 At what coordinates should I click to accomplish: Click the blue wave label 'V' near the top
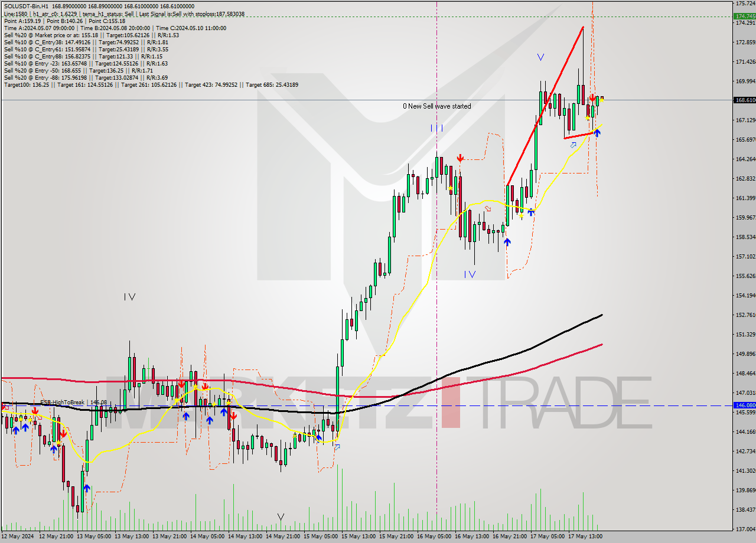click(540, 57)
